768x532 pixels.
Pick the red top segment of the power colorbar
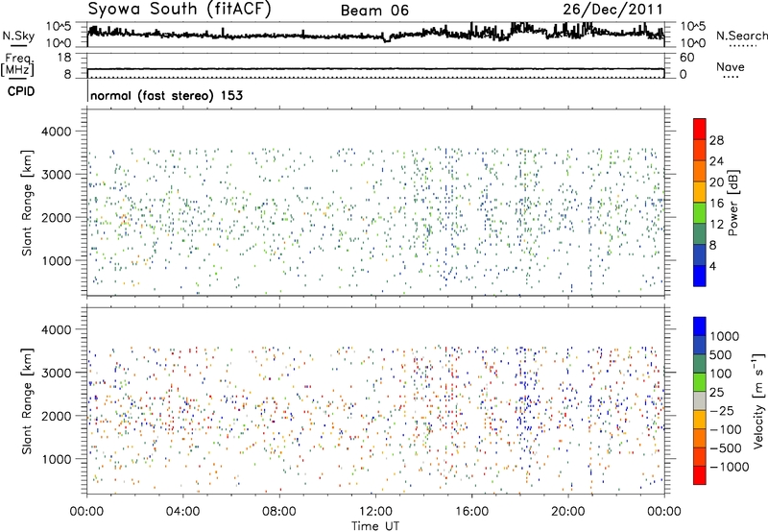700,130
